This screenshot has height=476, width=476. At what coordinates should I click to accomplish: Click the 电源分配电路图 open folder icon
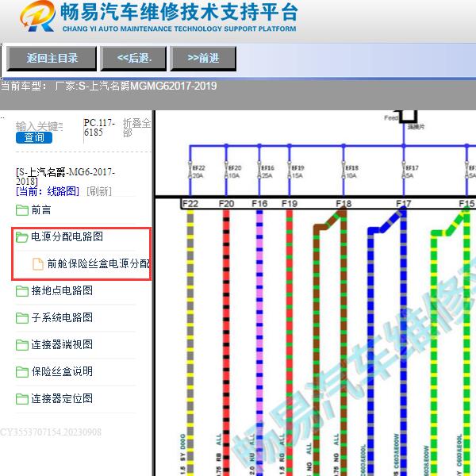[22, 237]
